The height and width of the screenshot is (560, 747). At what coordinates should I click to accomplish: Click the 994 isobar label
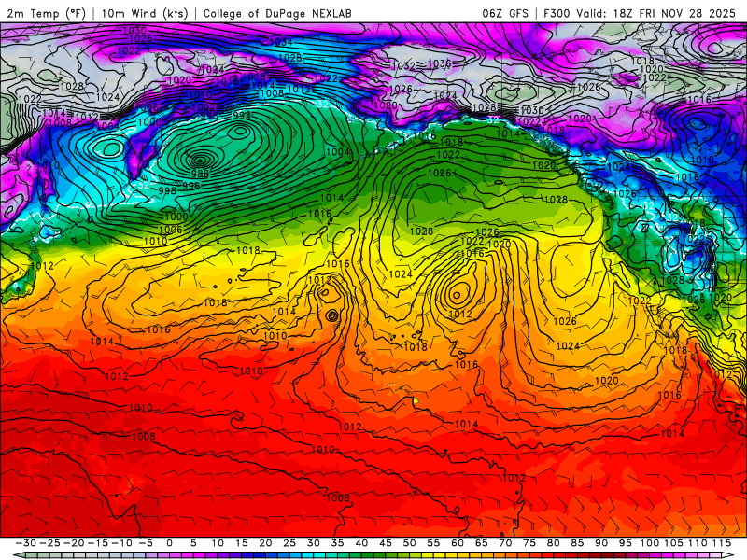tap(242, 116)
